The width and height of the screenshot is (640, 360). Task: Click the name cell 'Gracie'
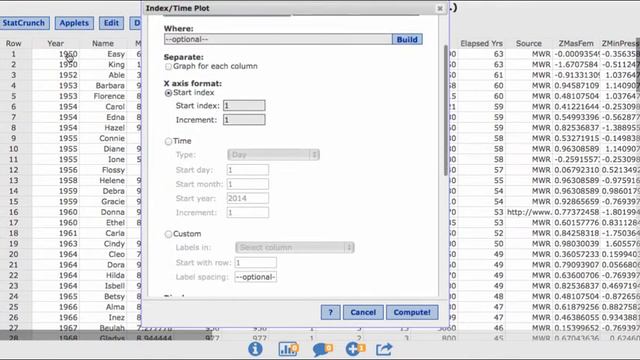[x=113, y=202]
